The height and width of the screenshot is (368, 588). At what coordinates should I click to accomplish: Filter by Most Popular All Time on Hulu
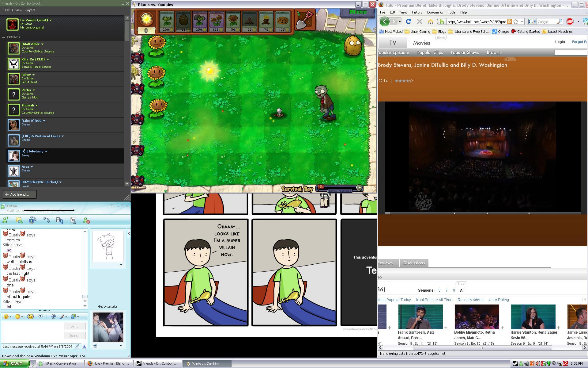pyautogui.click(x=434, y=300)
